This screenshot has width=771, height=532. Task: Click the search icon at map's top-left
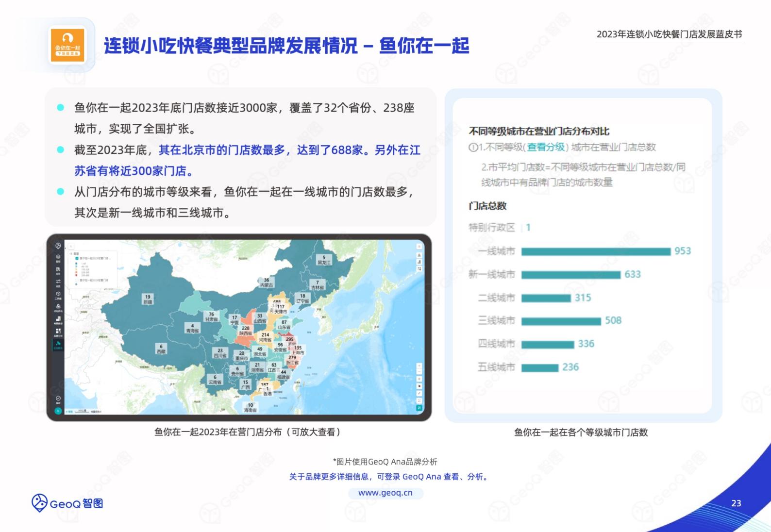[71, 247]
